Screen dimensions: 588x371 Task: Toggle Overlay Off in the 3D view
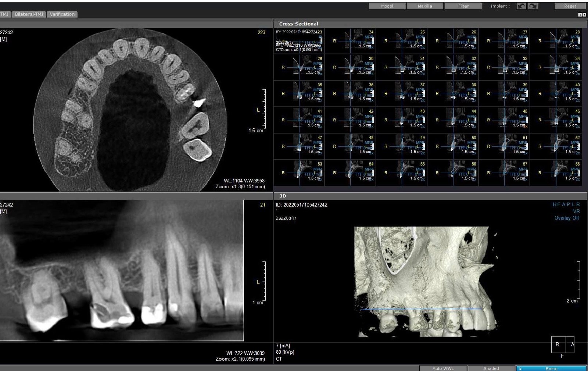567,218
